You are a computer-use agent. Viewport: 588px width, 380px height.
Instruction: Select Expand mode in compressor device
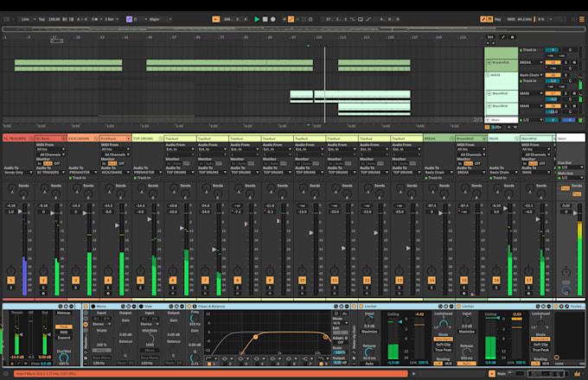64,338
